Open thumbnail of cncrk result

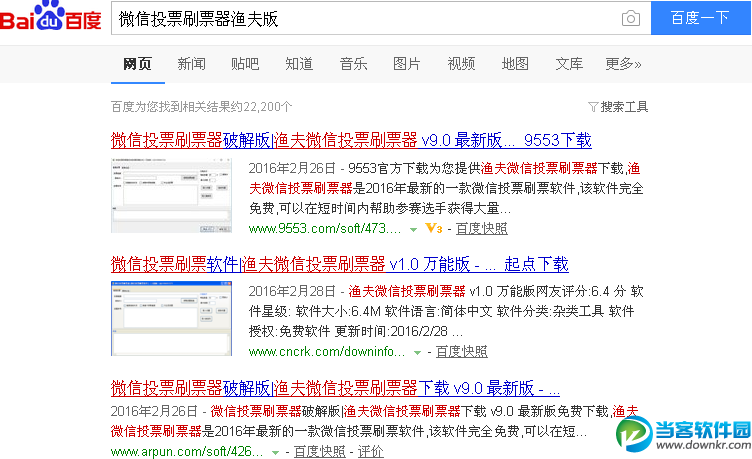point(171,318)
